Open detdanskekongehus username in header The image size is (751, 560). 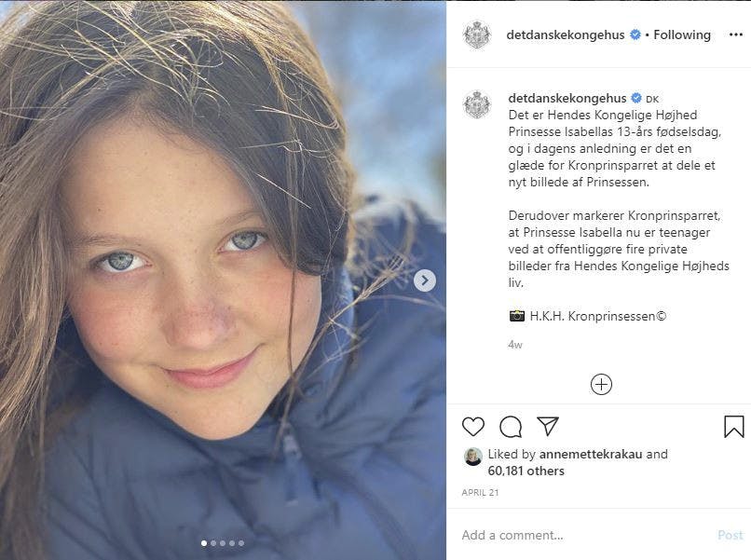pos(567,34)
